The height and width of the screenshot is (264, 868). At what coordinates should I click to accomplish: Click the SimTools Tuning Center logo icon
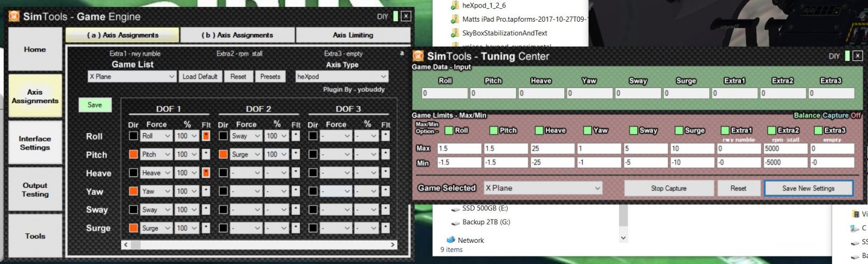pos(418,56)
